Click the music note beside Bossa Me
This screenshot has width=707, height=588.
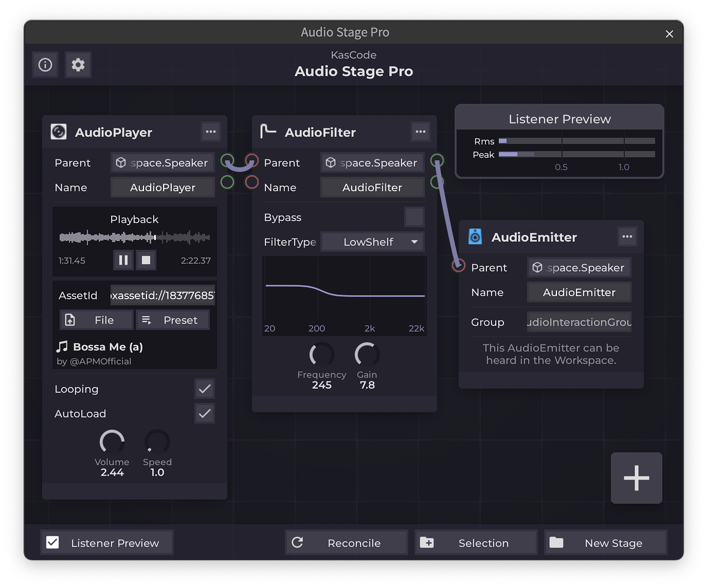pos(64,346)
